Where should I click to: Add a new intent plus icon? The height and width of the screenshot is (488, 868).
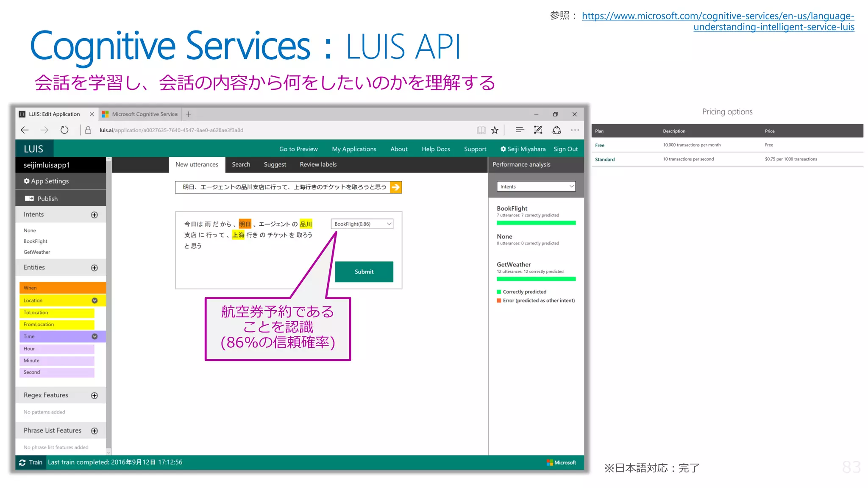95,215
